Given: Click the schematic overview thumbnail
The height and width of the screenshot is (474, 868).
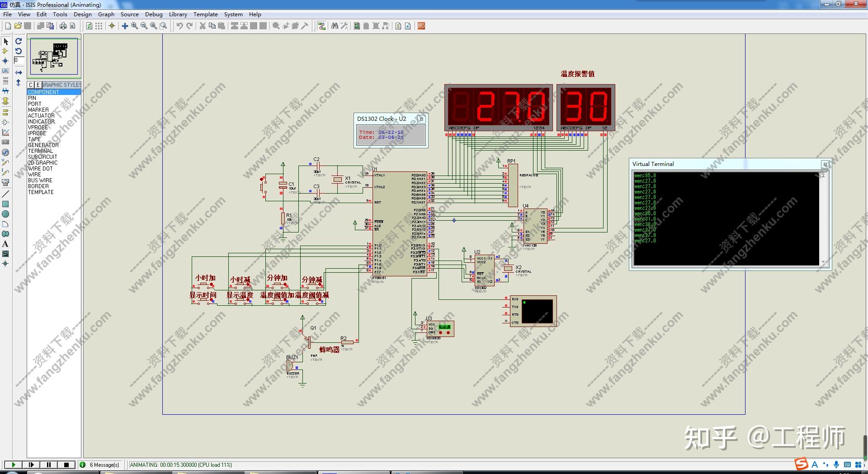Looking at the screenshot, I should coord(54,57).
